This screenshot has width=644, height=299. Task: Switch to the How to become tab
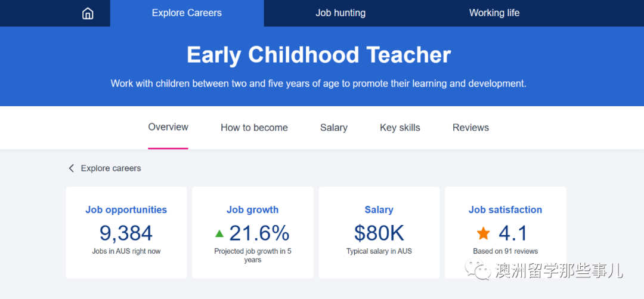click(254, 128)
